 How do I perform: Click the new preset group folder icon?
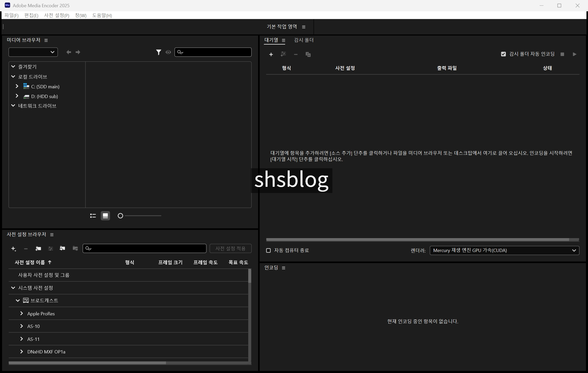point(38,248)
